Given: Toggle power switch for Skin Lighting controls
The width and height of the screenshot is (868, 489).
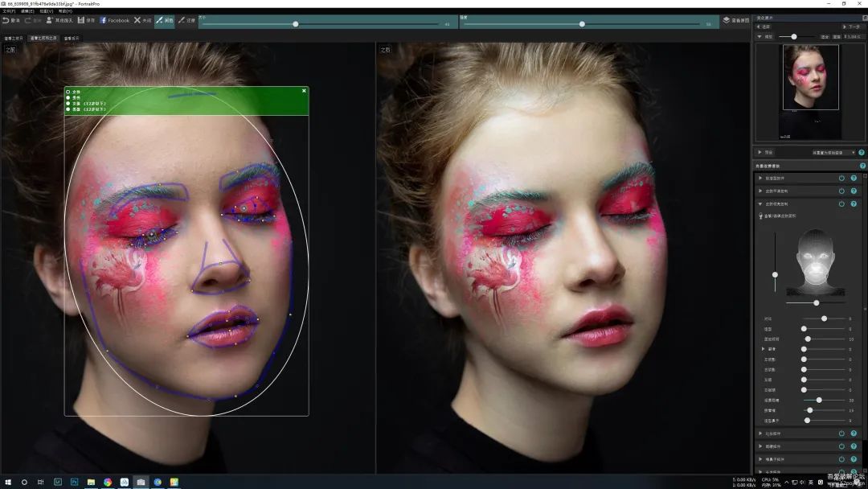Looking at the screenshot, I should [841, 203].
